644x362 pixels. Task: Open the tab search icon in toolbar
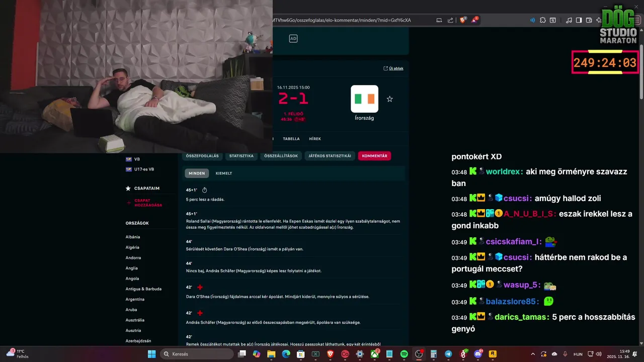(x=553, y=20)
